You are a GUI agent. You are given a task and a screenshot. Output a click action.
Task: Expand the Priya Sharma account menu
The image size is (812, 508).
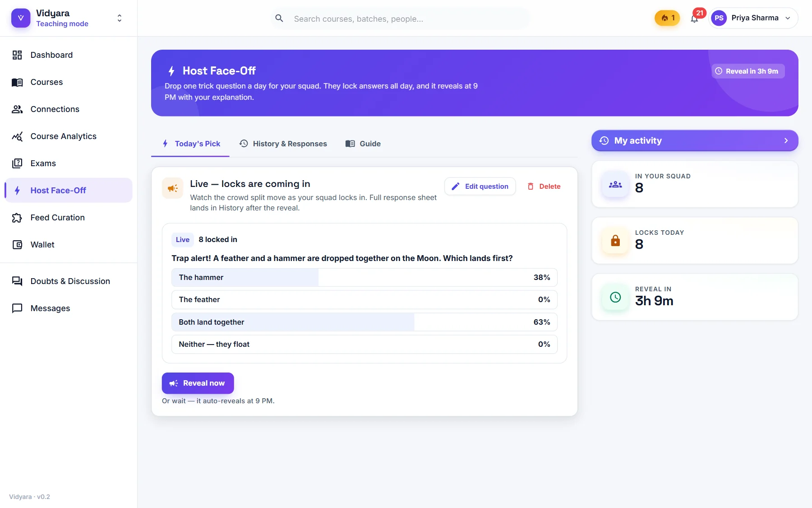click(788, 18)
